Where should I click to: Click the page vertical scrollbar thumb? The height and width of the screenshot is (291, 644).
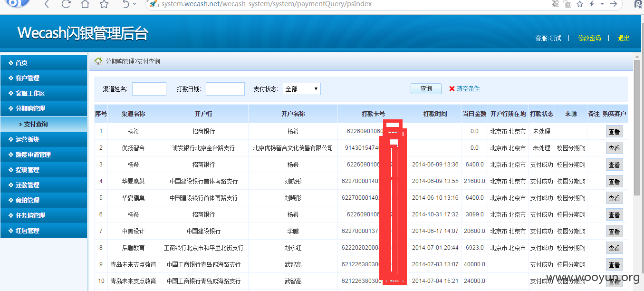point(637,128)
